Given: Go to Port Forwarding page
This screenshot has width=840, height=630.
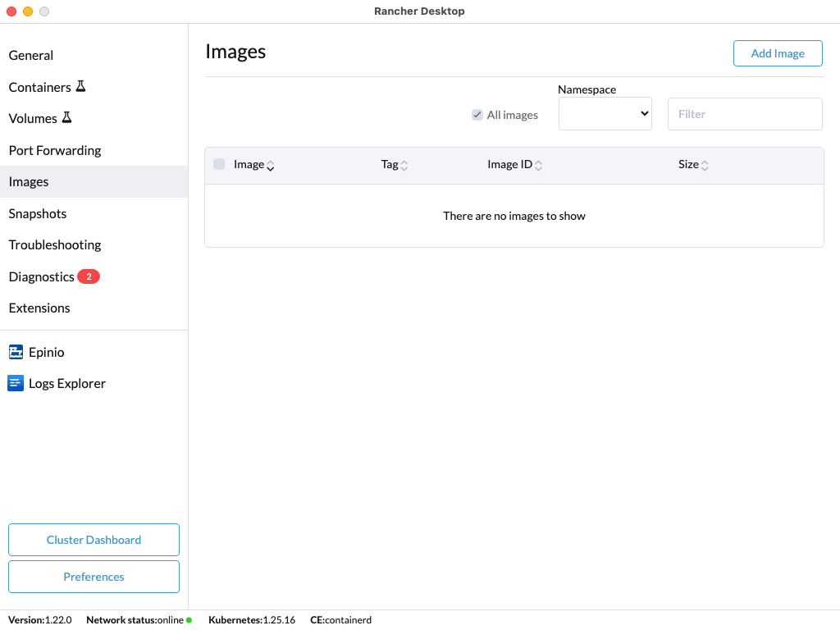Looking at the screenshot, I should (x=55, y=150).
